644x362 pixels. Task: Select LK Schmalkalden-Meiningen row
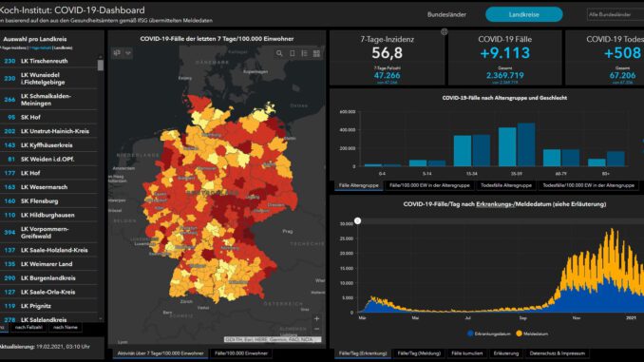coord(48,100)
